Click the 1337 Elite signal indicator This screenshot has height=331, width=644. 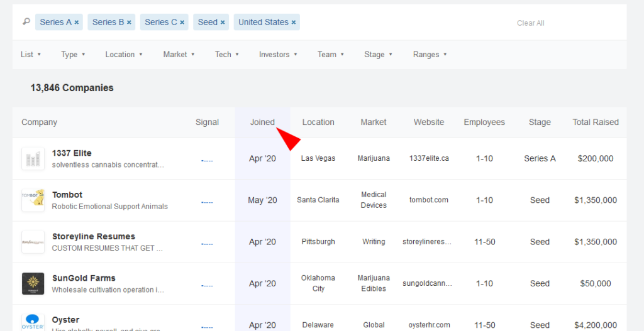(207, 161)
